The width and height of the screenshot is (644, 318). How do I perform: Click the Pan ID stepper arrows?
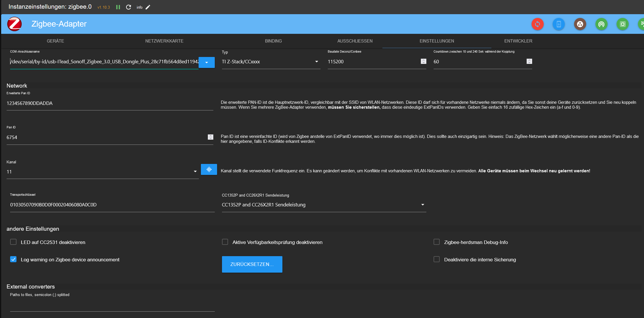coord(210,137)
